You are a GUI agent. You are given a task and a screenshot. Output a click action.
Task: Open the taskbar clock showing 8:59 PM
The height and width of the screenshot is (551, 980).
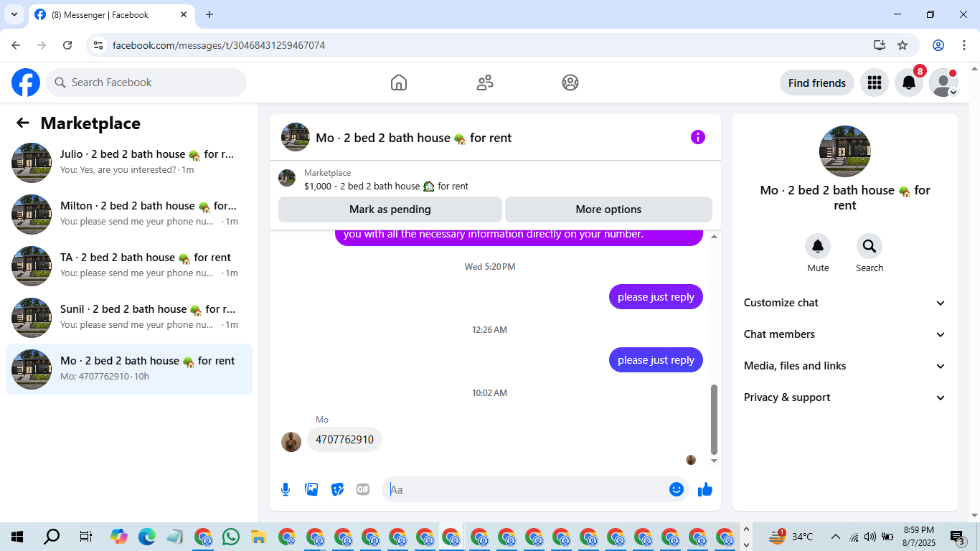[x=919, y=537]
